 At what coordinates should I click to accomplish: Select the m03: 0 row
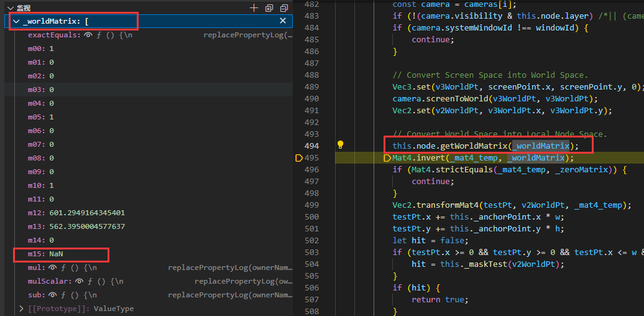click(x=149, y=90)
